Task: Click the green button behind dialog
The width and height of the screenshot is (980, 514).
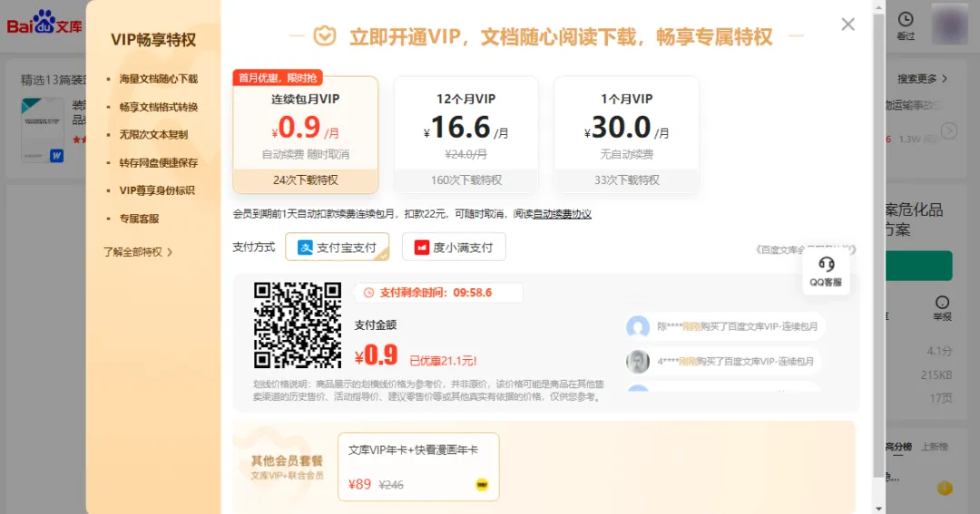Action: click(918, 266)
